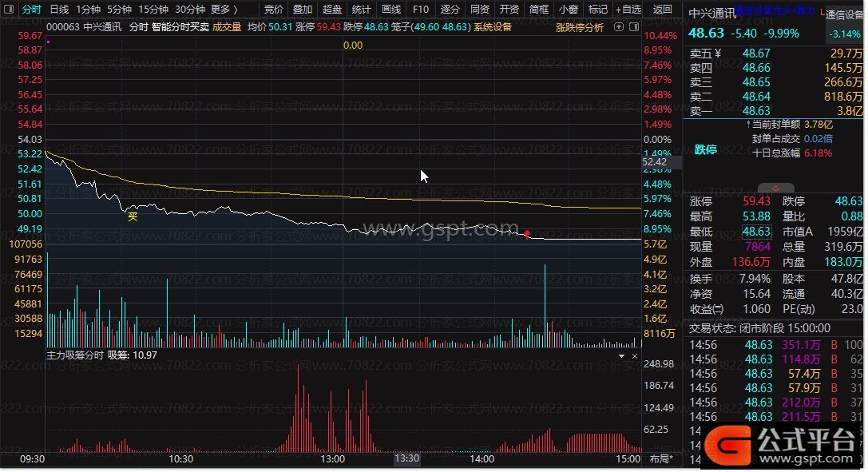Click the 返回 back button
Image resolution: width=868 pixels, height=472 pixels.
point(663,10)
